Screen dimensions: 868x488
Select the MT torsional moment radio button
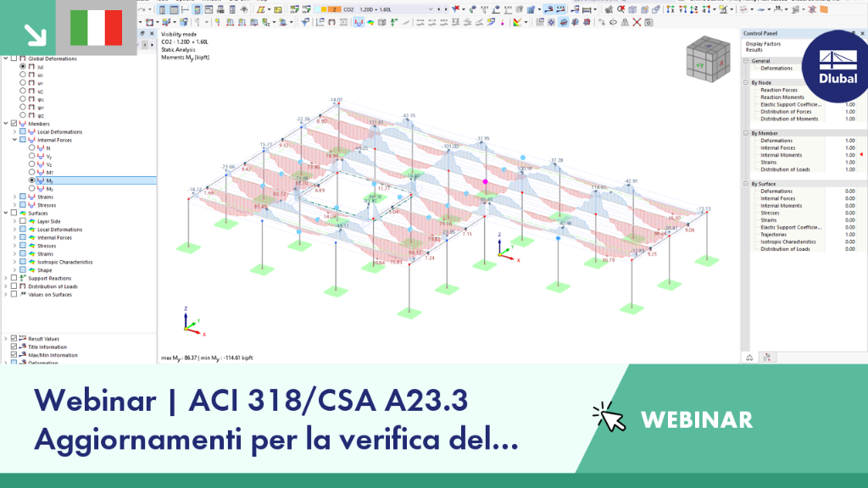tap(31, 172)
